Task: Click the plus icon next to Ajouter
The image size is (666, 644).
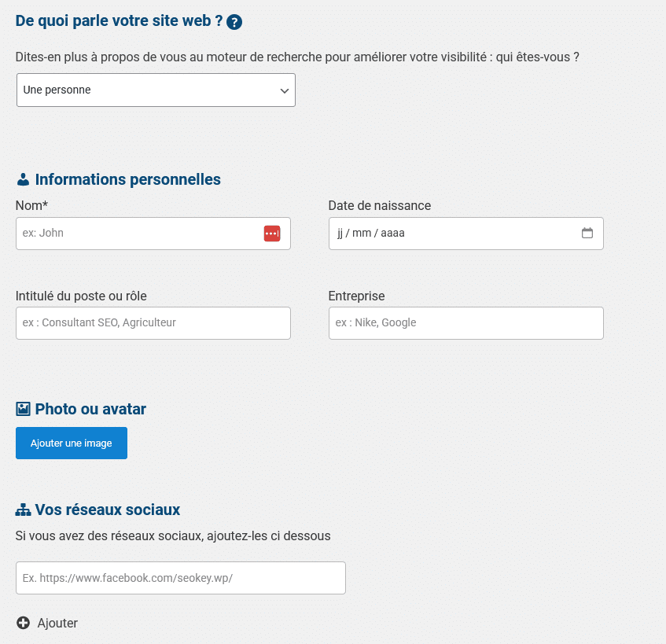Action: pyautogui.click(x=23, y=623)
